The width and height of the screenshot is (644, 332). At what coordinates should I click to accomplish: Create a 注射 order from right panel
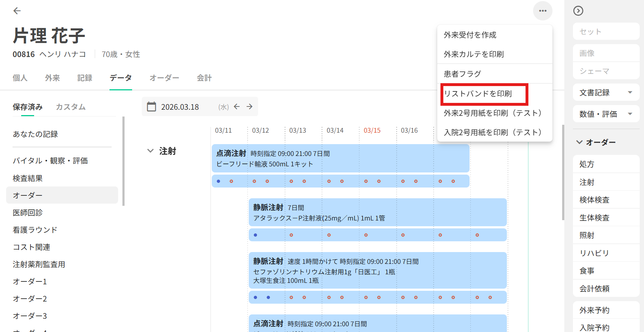point(606,182)
